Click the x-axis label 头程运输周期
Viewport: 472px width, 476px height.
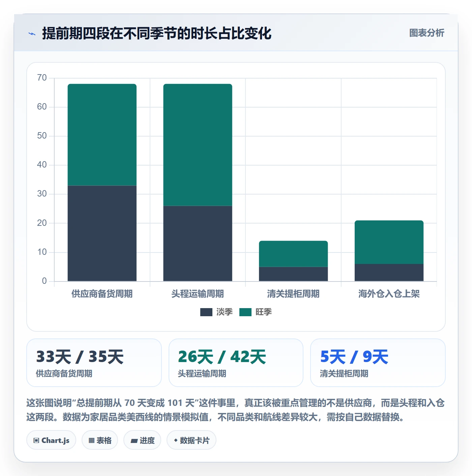(x=198, y=294)
